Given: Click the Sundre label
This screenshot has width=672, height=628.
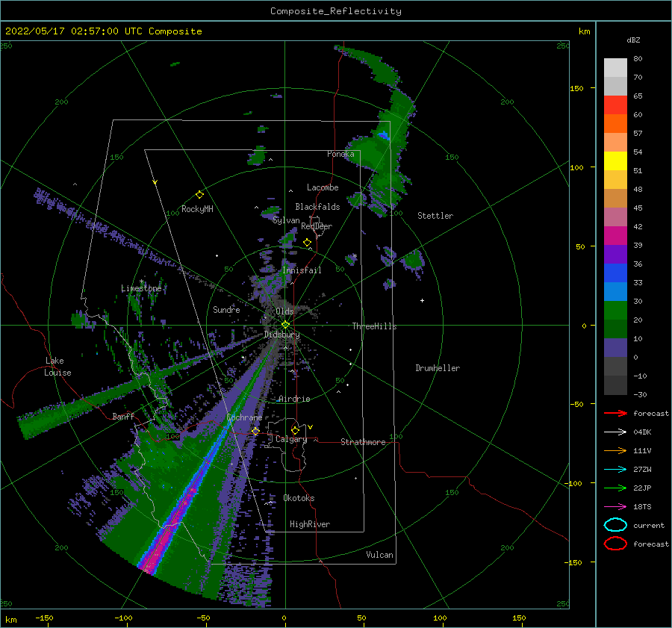Looking at the screenshot, I should point(226,309).
